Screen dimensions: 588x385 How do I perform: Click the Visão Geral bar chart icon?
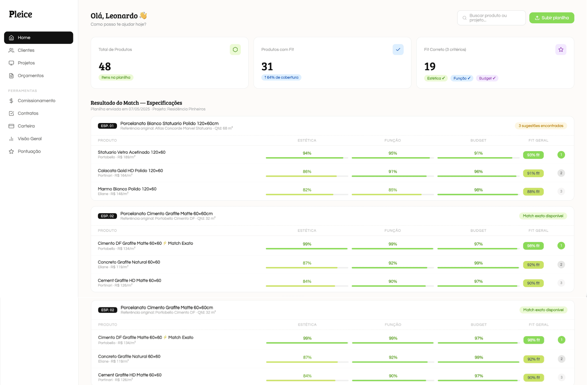point(11,138)
